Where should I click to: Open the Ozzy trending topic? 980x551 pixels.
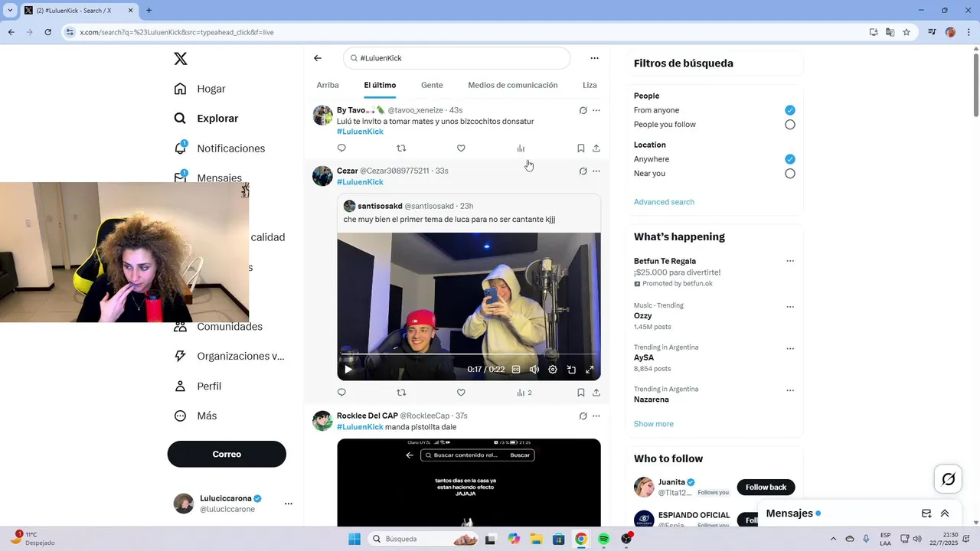coord(643,315)
